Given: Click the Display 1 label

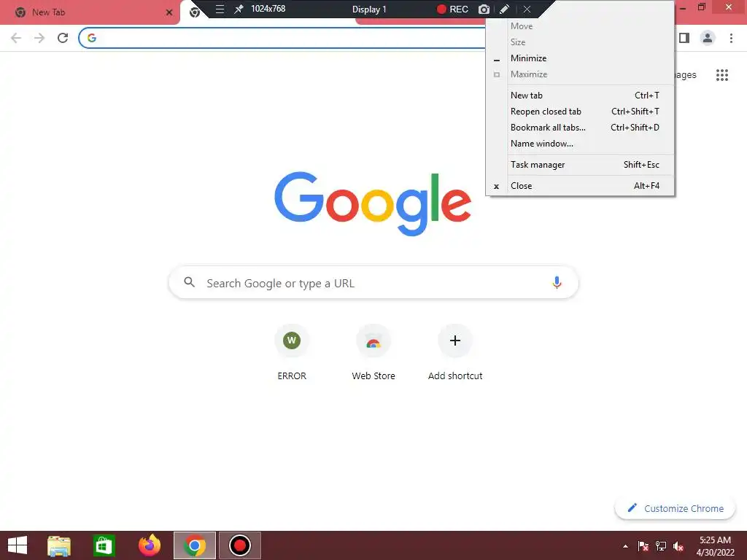Looking at the screenshot, I should 369,9.
